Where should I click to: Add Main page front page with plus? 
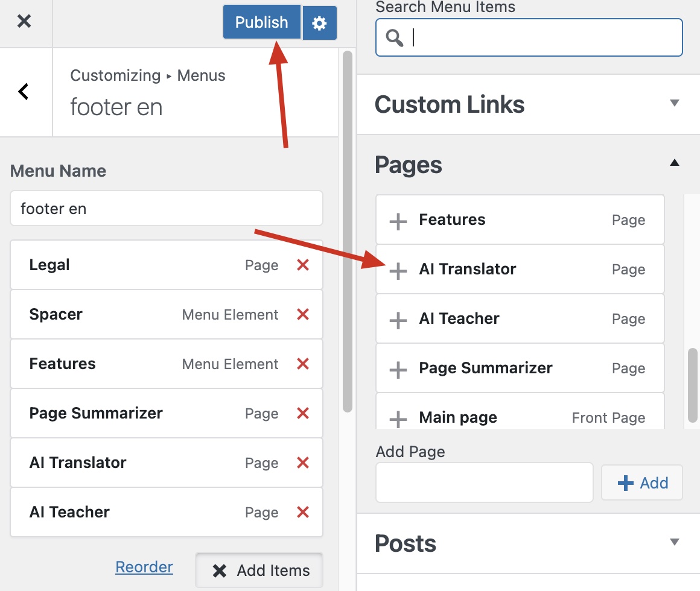[398, 419]
